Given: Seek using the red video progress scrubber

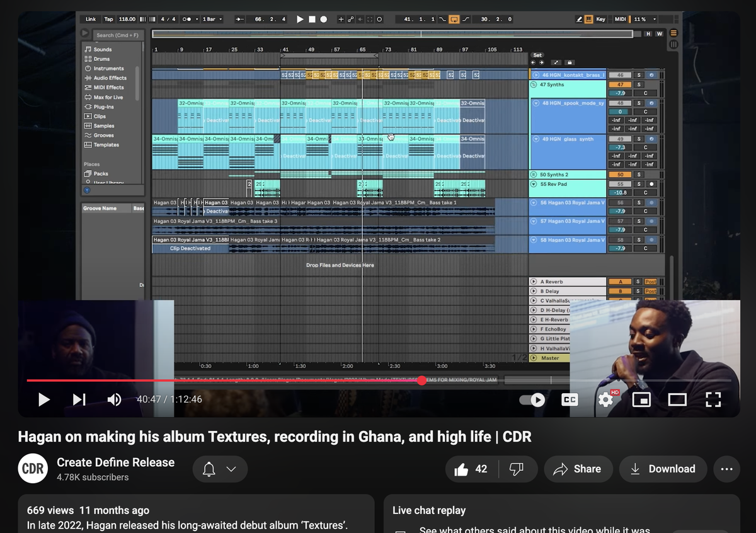Looking at the screenshot, I should (x=421, y=381).
